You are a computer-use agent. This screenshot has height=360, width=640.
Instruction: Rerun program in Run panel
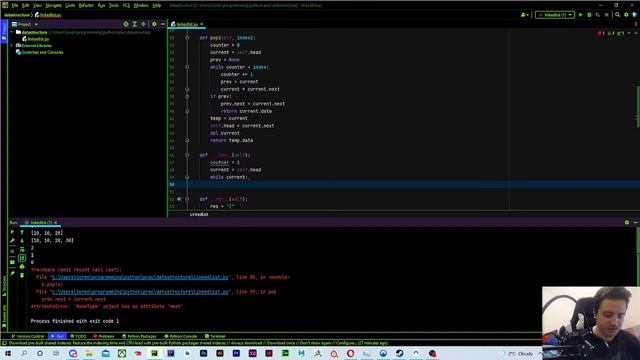pos(12,232)
